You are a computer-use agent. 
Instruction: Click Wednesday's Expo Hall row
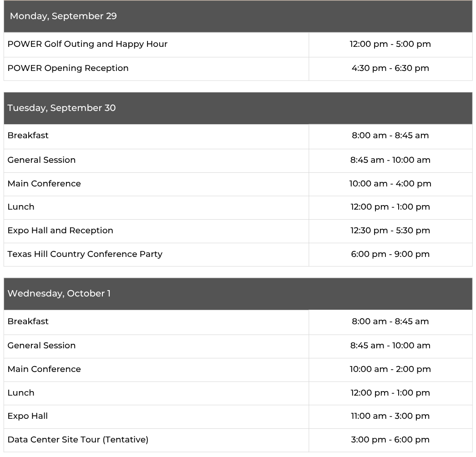(x=238, y=417)
